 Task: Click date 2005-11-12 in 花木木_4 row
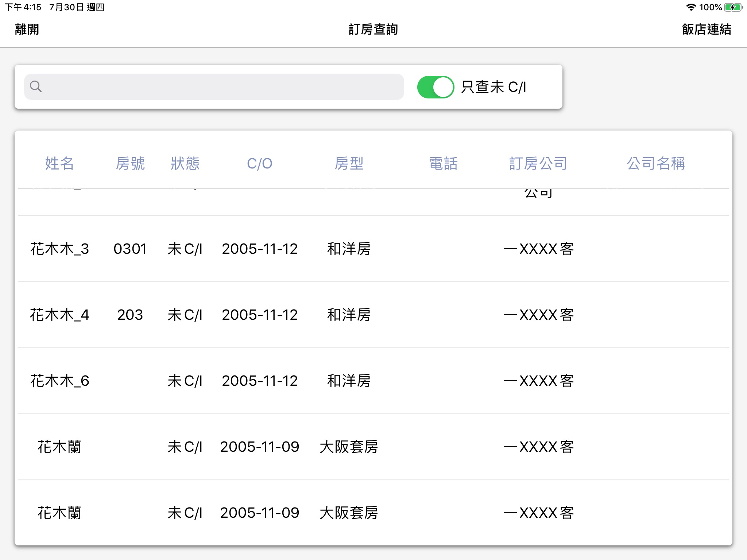tap(260, 315)
